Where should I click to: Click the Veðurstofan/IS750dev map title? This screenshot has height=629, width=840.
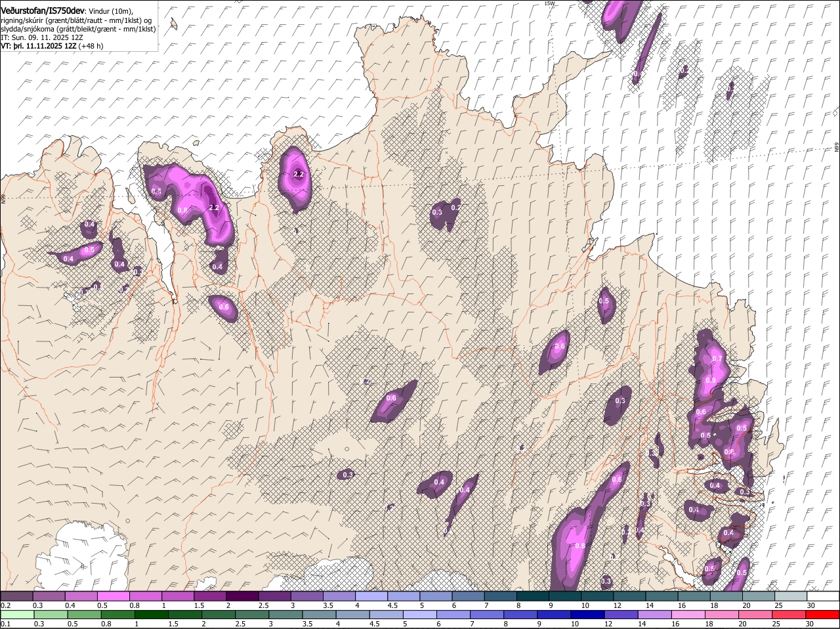(43, 11)
